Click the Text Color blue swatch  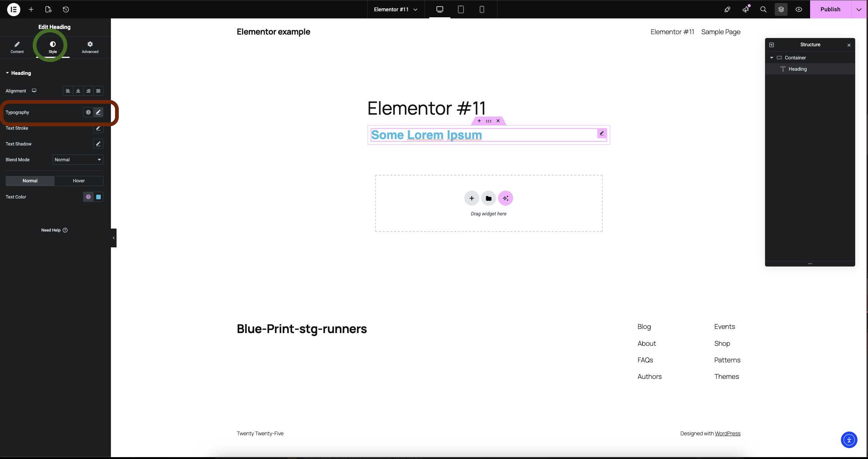[x=98, y=197]
